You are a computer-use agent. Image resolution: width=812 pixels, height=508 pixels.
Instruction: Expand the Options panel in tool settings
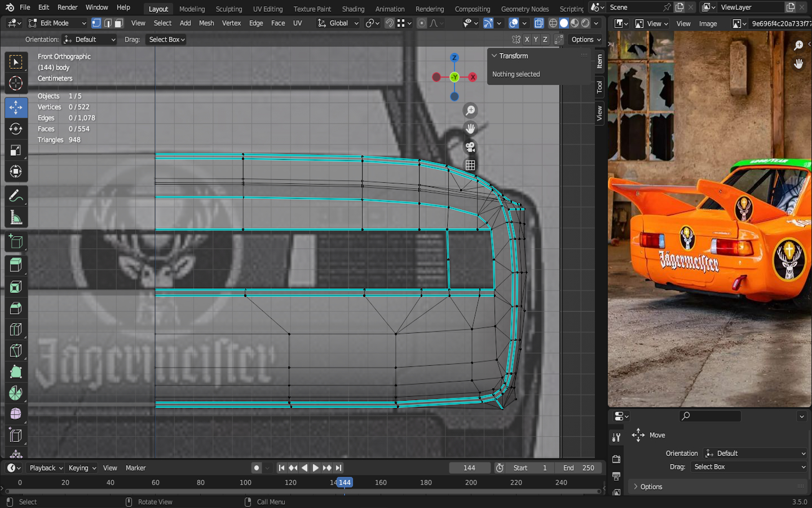click(651, 487)
